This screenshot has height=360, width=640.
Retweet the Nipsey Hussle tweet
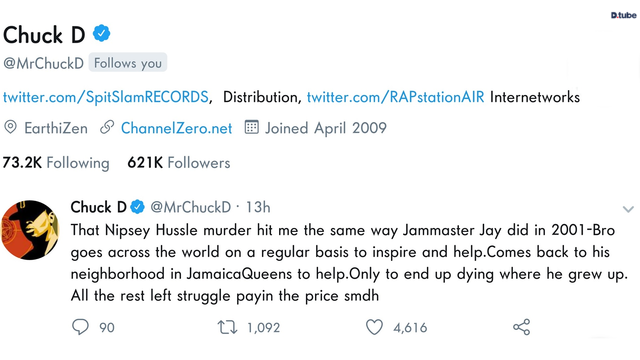point(227,327)
